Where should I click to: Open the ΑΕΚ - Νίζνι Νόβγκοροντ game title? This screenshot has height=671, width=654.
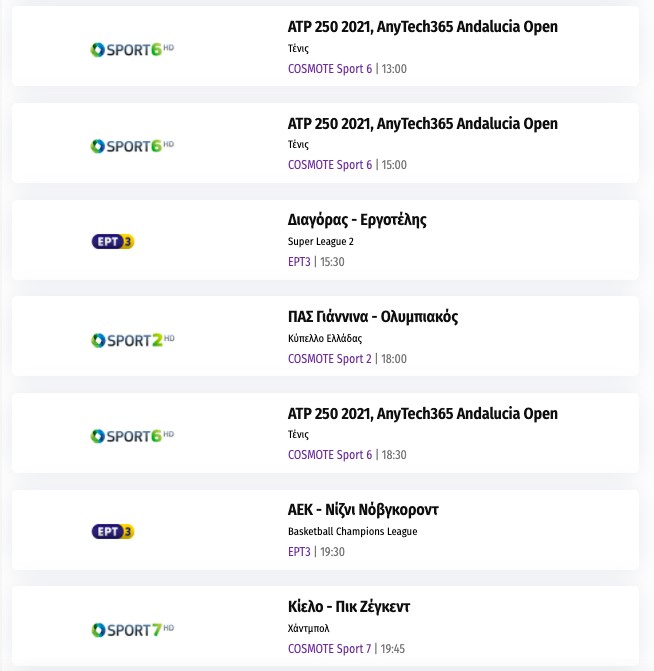tap(363, 510)
